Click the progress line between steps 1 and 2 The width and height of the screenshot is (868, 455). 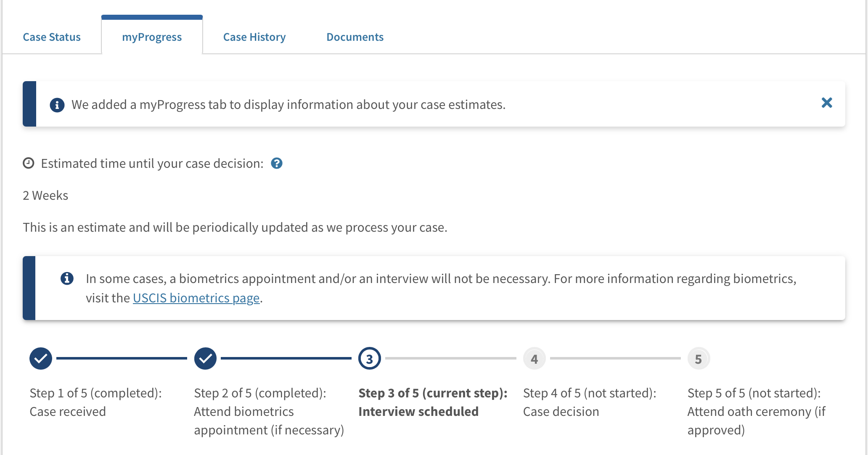[122, 358]
